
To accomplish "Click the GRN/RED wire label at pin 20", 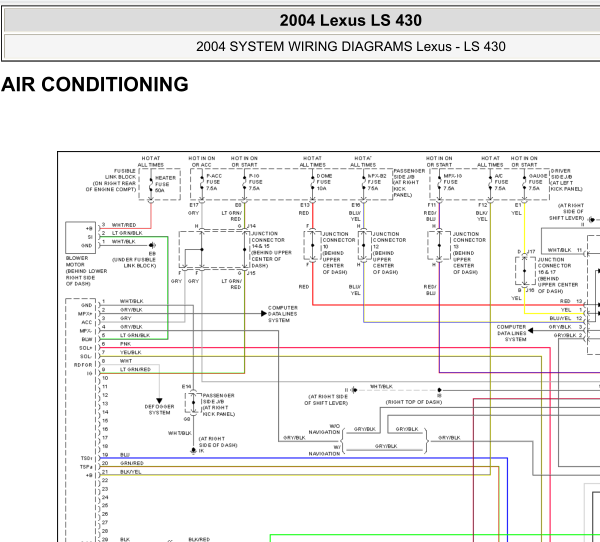I will [x=132, y=463].
